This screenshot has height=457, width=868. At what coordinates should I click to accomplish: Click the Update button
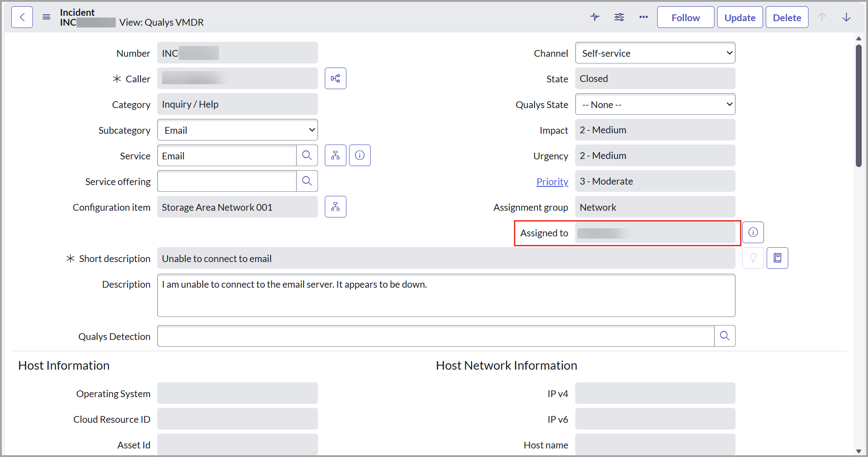click(740, 18)
